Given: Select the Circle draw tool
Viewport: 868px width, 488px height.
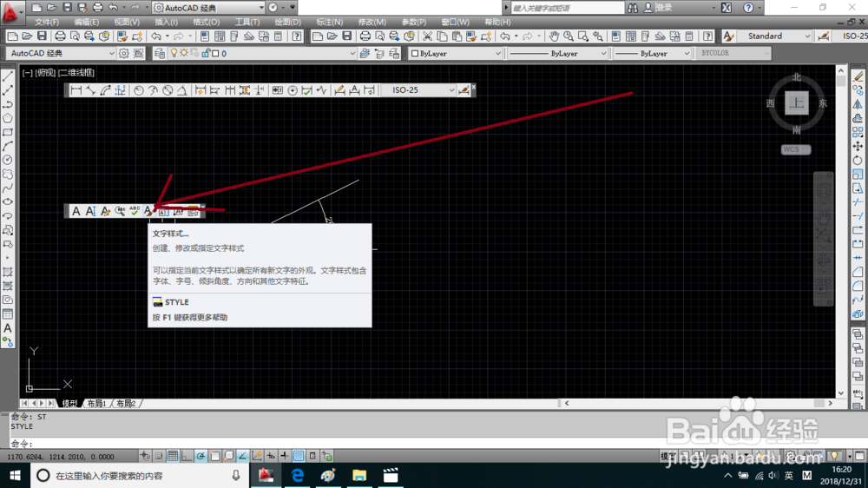Looking at the screenshot, I should [x=8, y=160].
